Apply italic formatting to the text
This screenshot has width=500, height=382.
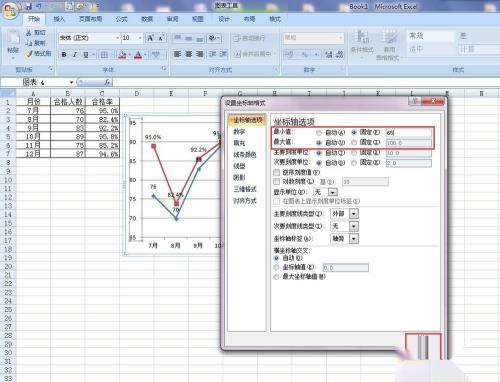75,55
